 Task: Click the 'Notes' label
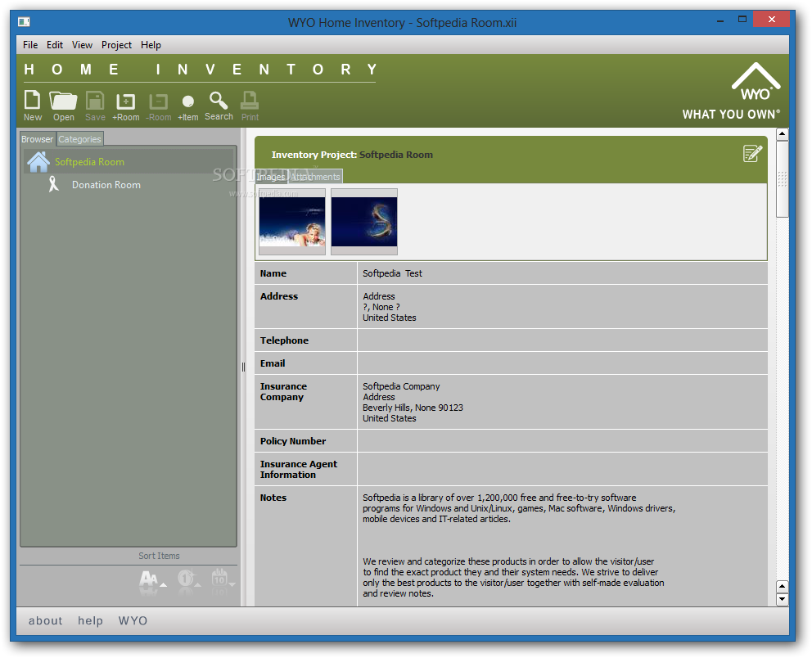tap(273, 498)
